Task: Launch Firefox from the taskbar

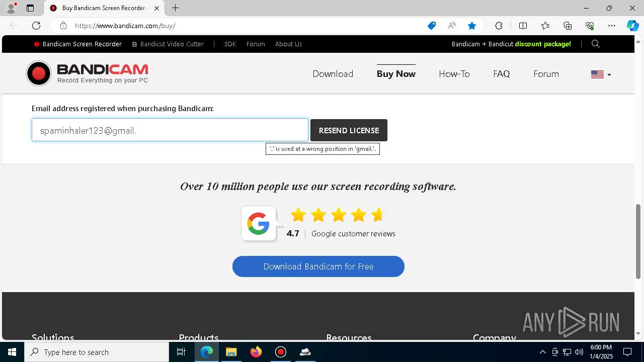Action: 256,352
